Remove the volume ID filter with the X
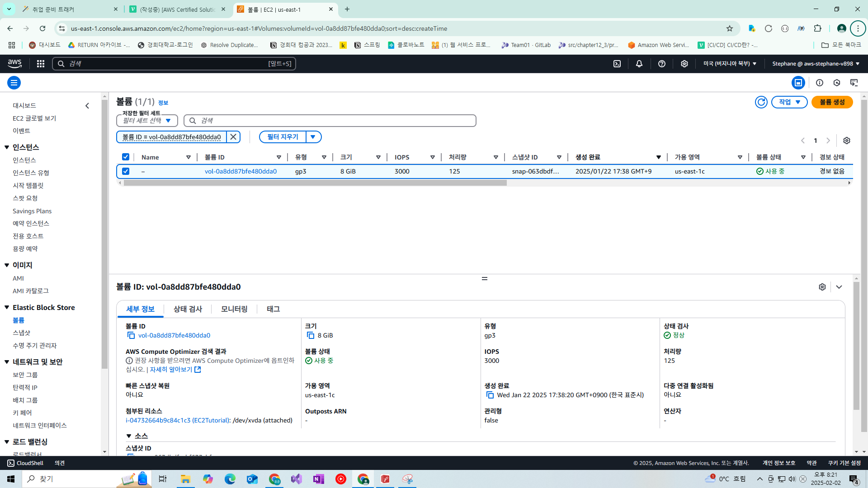The height and width of the screenshot is (488, 868). point(233,137)
